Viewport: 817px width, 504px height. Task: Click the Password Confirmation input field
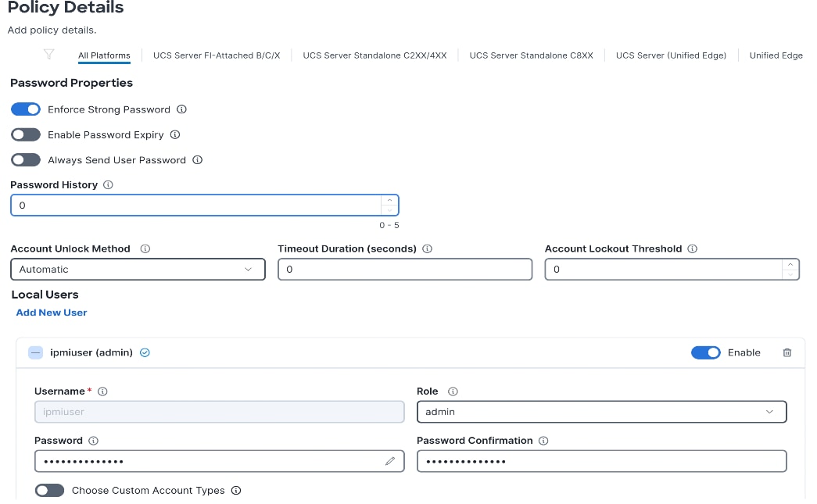click(x=602, y=461)
